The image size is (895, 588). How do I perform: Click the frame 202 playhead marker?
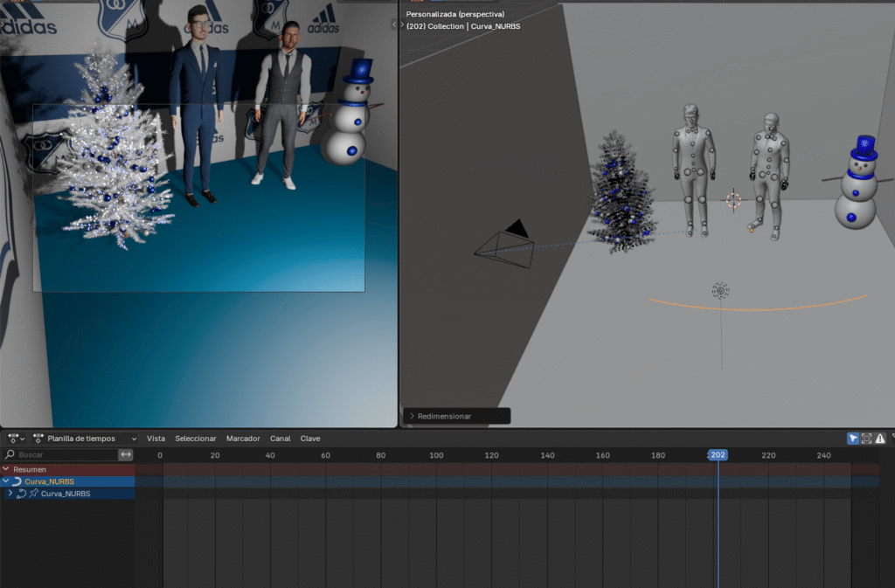(x=718, y=455)
